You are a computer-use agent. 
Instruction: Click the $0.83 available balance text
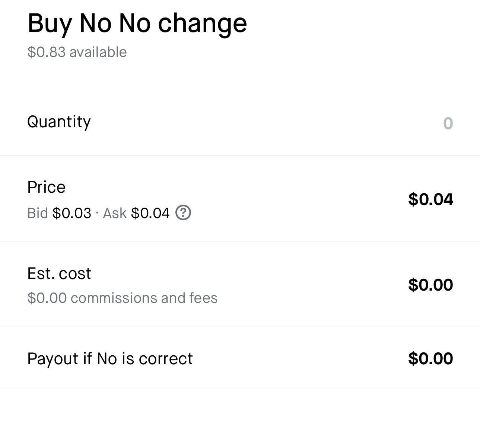click(77, 52)
